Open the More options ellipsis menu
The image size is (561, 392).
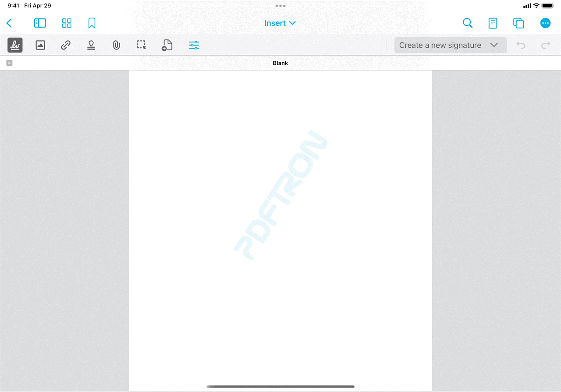click(x=545, y=23)
